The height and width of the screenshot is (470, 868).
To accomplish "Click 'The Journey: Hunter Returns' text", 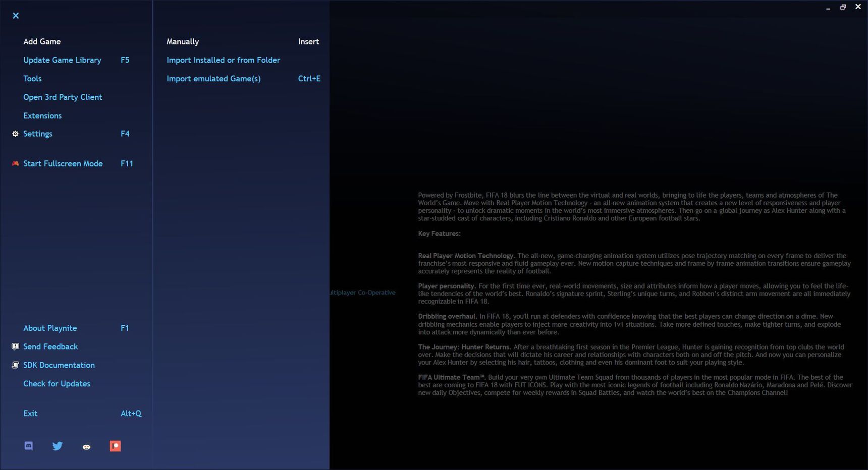I will 463,347.
